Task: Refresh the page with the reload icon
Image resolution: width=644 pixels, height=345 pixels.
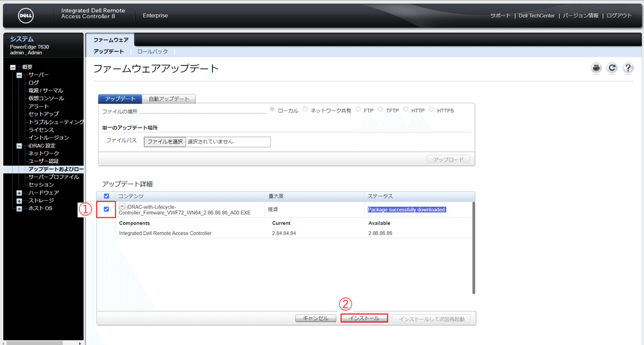Action: [612, 68]
